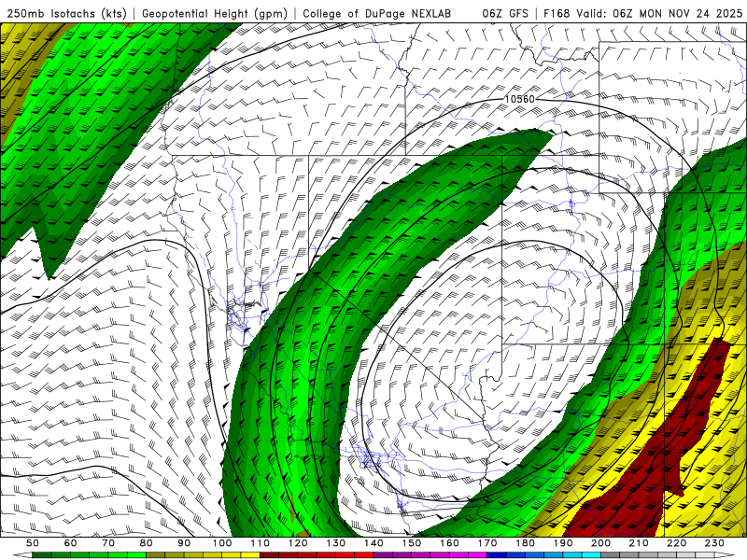Click the 100 value on the legend

tap(222, 543)
